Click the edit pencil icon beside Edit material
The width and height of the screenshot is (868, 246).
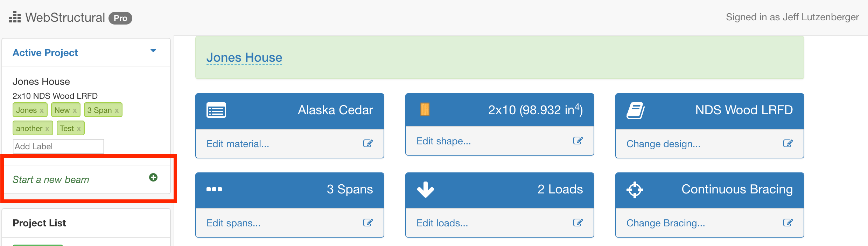click(x=368, y=143)
